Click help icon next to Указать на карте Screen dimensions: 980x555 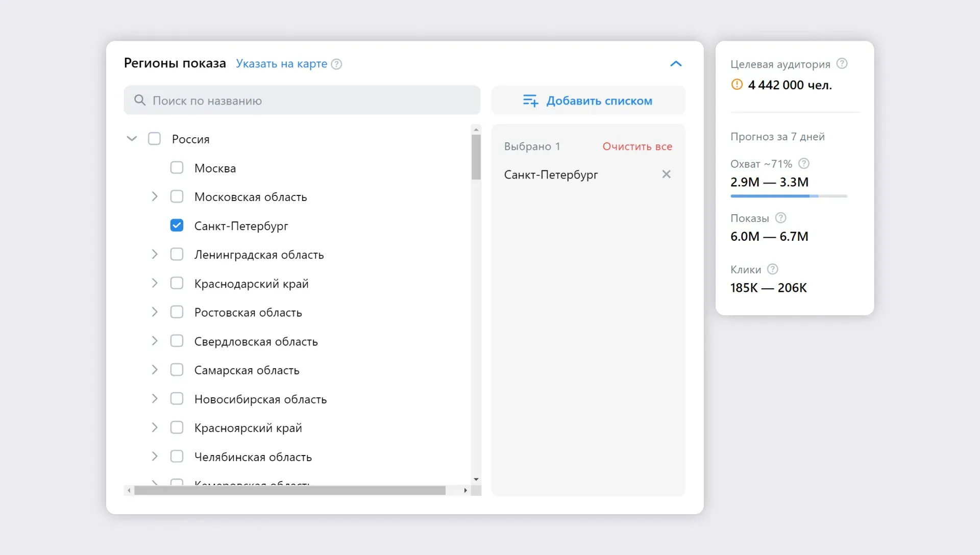336,64
